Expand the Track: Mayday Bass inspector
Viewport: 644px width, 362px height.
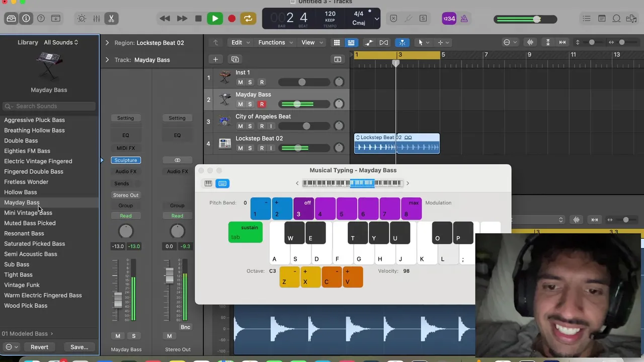pyautogui.click(x=107, y=60)
